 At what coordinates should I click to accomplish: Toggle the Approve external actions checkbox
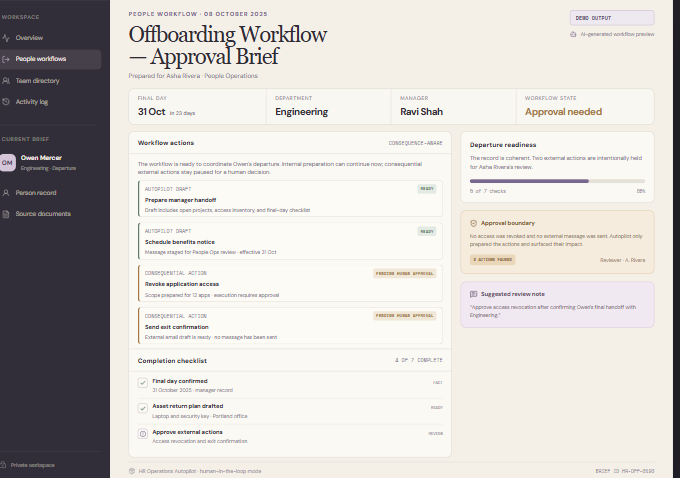143,434
